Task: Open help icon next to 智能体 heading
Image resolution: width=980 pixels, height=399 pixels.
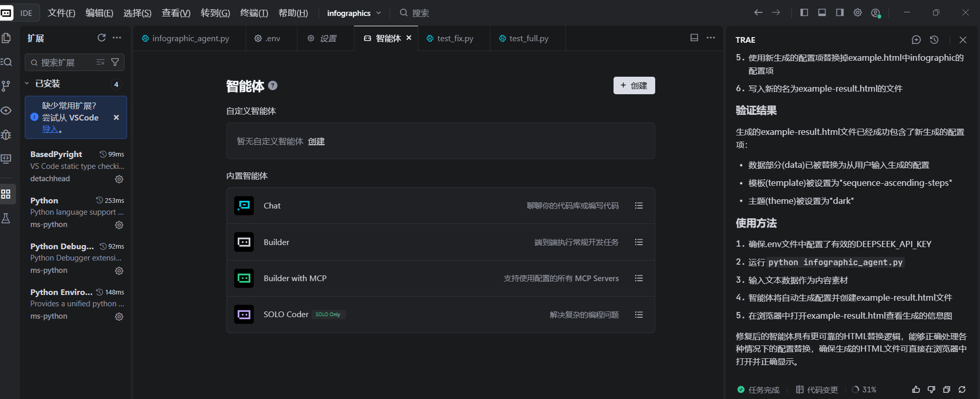Action: coord(273,86)
